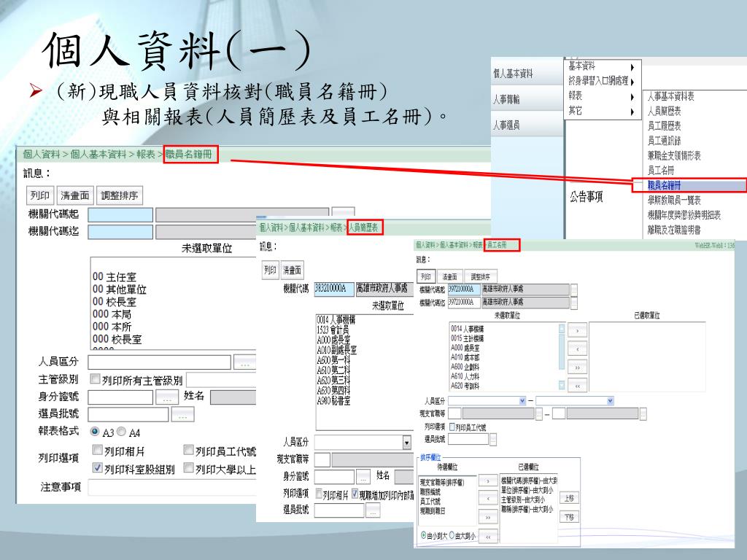Select the 由小到大 sort radio button
Viewport: 747px width, 560px height.
(x=424, y=535)
